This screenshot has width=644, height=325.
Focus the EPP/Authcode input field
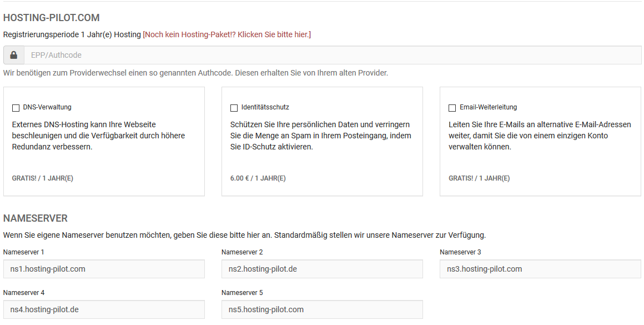(333, 55)
